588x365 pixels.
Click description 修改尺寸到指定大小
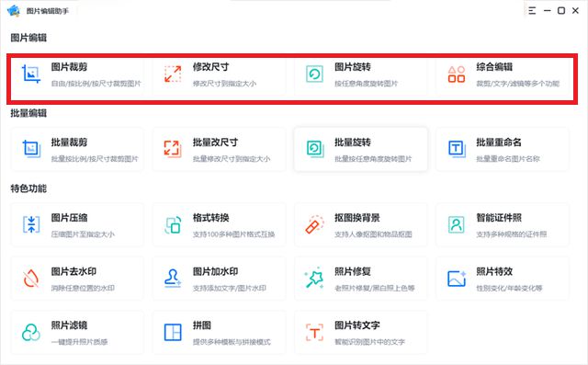[224, 84]
